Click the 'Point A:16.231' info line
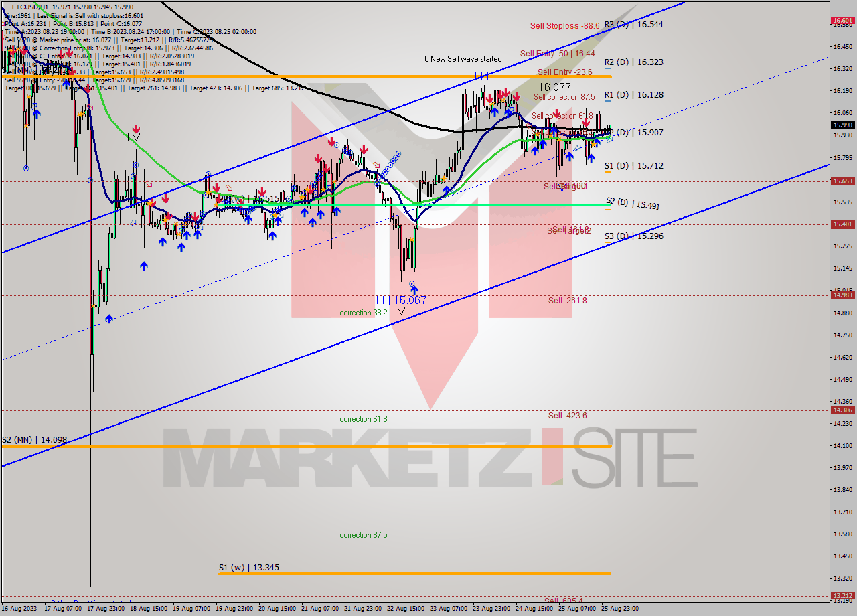Viewport: 857px width, 616px height. [x=27, y=23]
